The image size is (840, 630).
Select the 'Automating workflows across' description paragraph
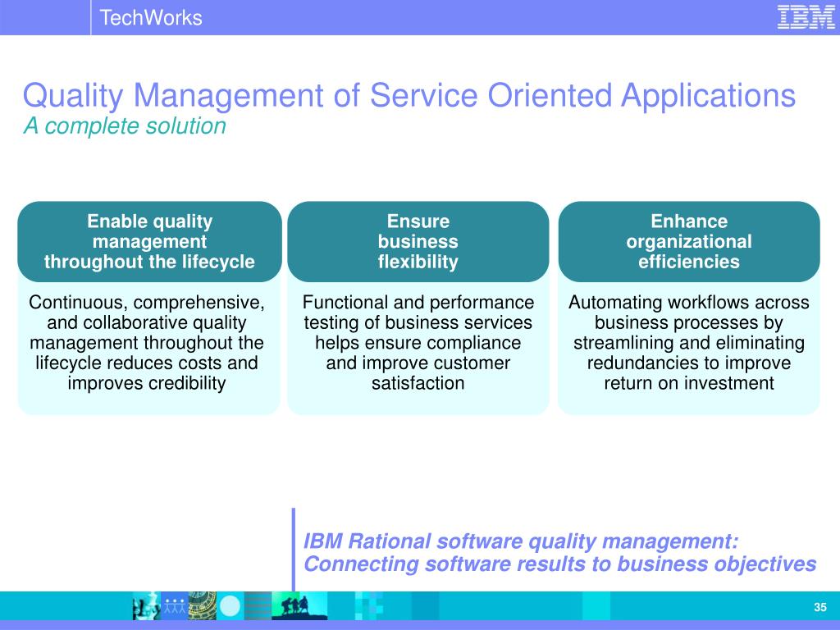pos(689,343)
